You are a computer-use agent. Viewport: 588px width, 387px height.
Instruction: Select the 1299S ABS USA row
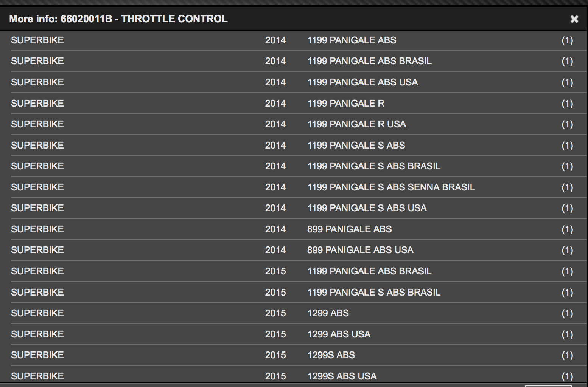(342, 376)
